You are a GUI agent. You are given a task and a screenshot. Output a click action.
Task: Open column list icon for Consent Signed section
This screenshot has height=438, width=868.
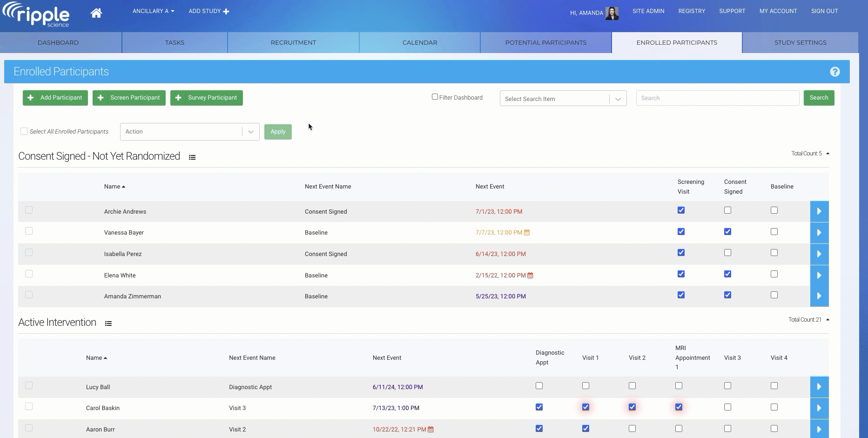pyautogui.click(x=192, y=157)
